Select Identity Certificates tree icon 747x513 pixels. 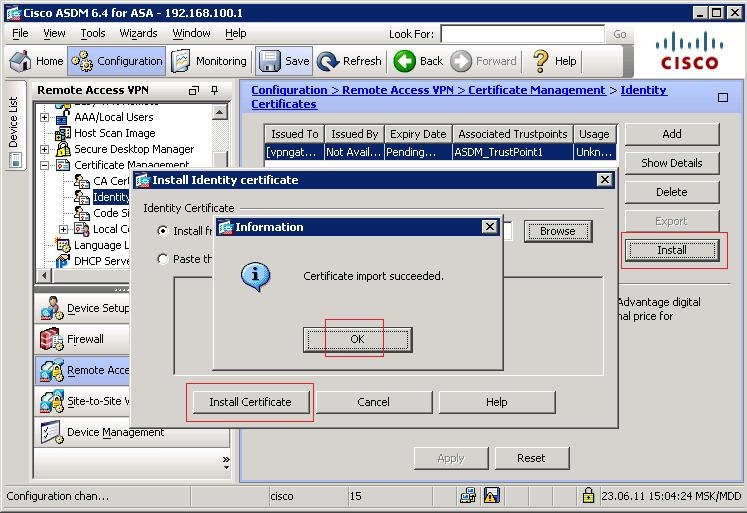pos(82,197)
